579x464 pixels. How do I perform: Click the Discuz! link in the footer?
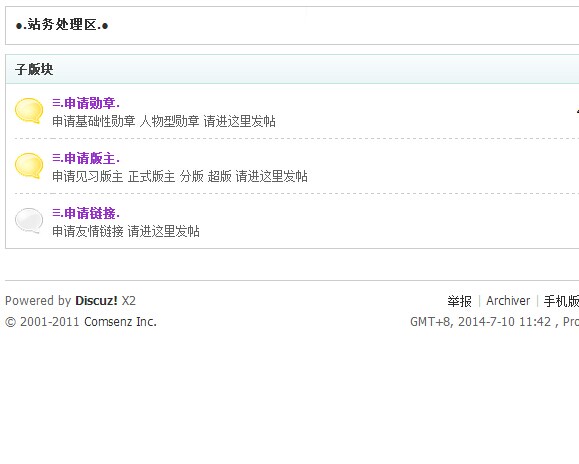click(96, 300)
